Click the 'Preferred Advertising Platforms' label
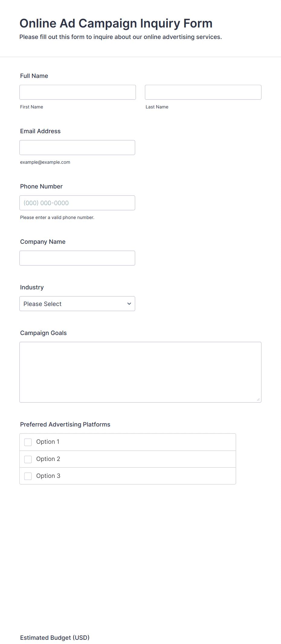Viewport: 281px width, 644px height. [65, 424]
